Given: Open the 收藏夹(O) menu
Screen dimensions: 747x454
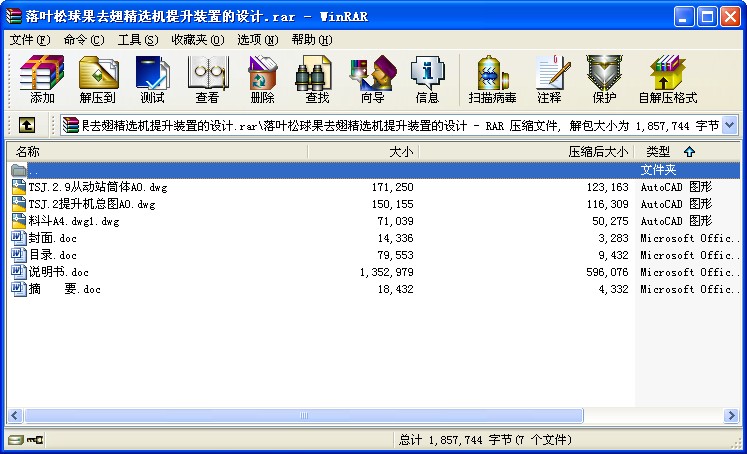Looking at the screenshot, I should tap(198, 40).
